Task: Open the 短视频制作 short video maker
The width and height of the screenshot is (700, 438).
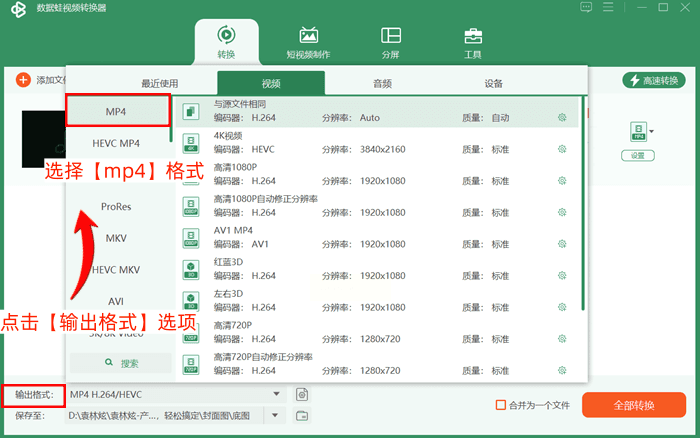Action: (308, 43)
